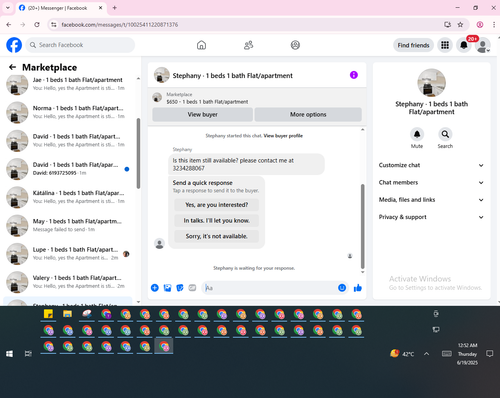500x398 pixels.
Task: Reload the page in the browser
Action: click(x=37, y=25)
